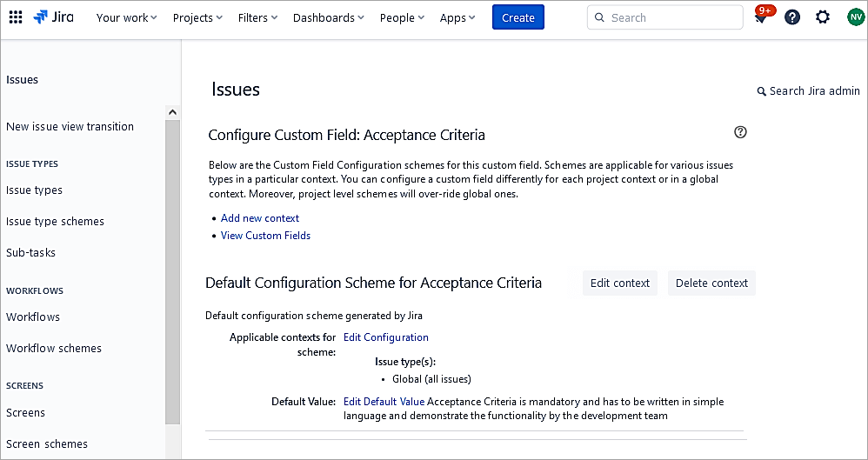Open the Settings gear icon

coord(822,17)
